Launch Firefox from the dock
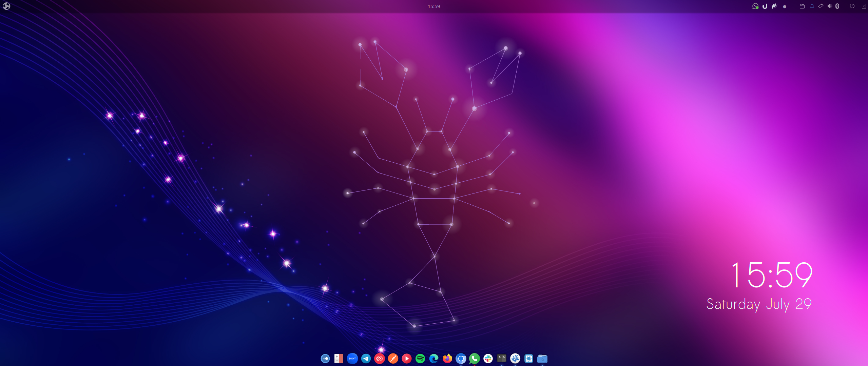This screenshot has width=868, height=366. pos(447,359)
